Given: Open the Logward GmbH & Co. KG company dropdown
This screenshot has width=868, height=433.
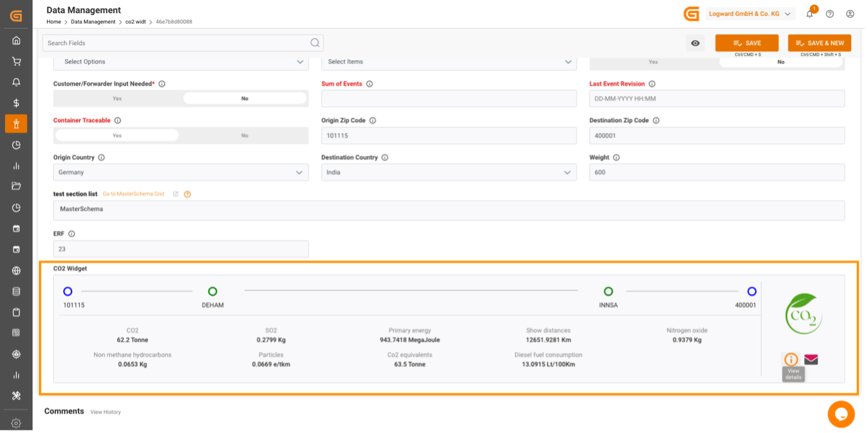Looking at the screenshot, I should [750, 14].
